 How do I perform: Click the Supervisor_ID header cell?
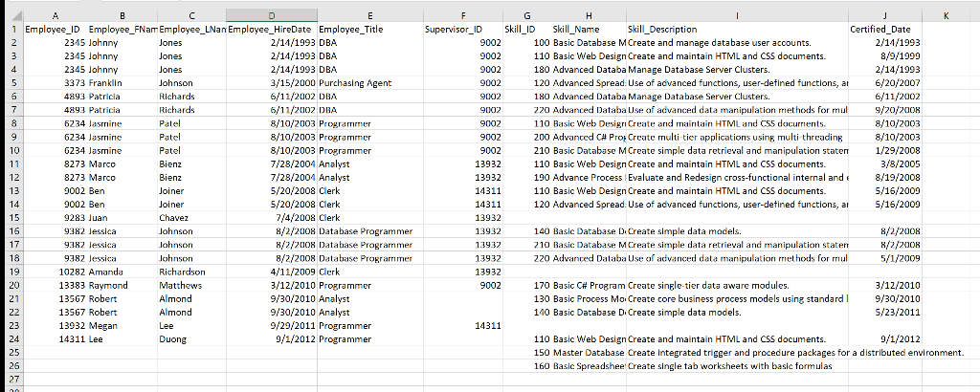pyautogui.click(x=463, y=30)
